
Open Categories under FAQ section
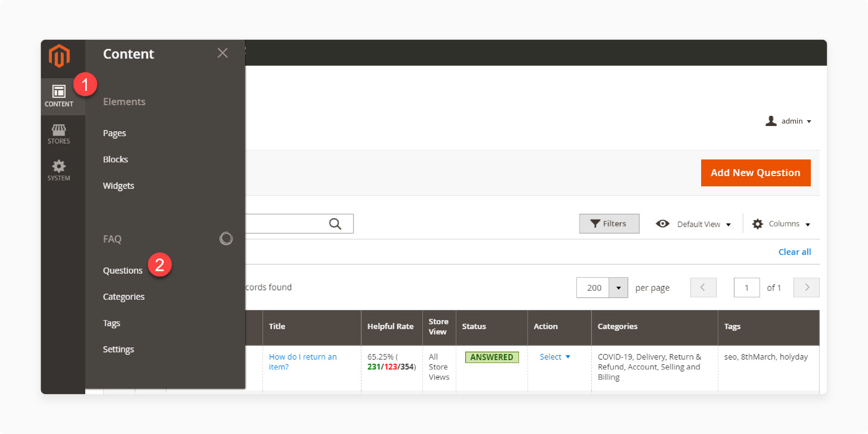point(123,296)
